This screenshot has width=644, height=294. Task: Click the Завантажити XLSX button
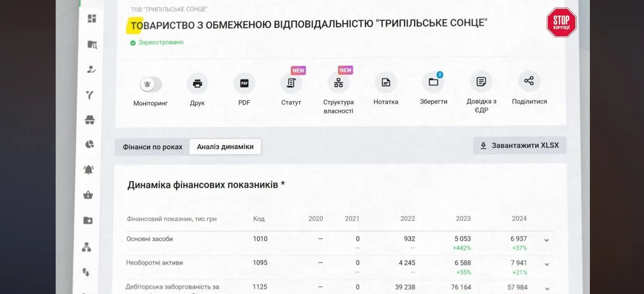click(519, 145)
